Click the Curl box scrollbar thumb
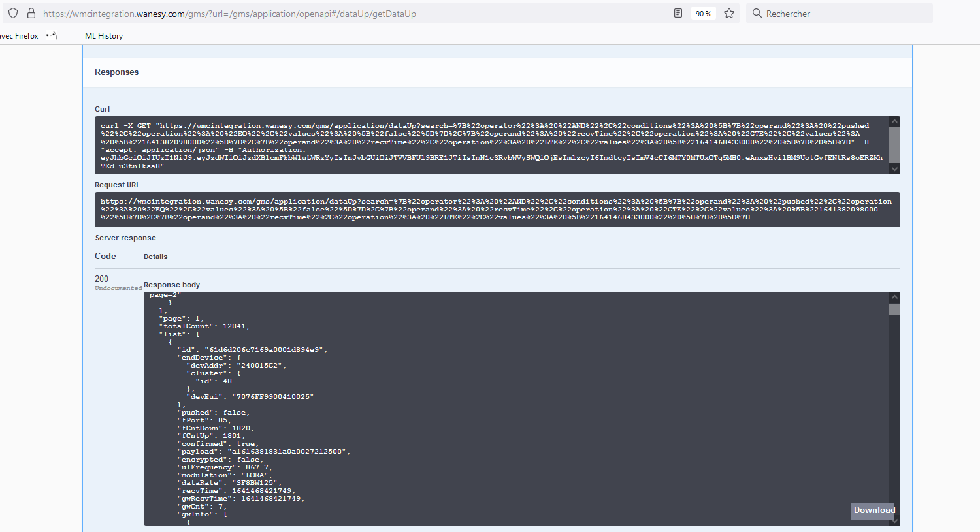The height and width of the screenshot is (532, 980). point(895,144)
